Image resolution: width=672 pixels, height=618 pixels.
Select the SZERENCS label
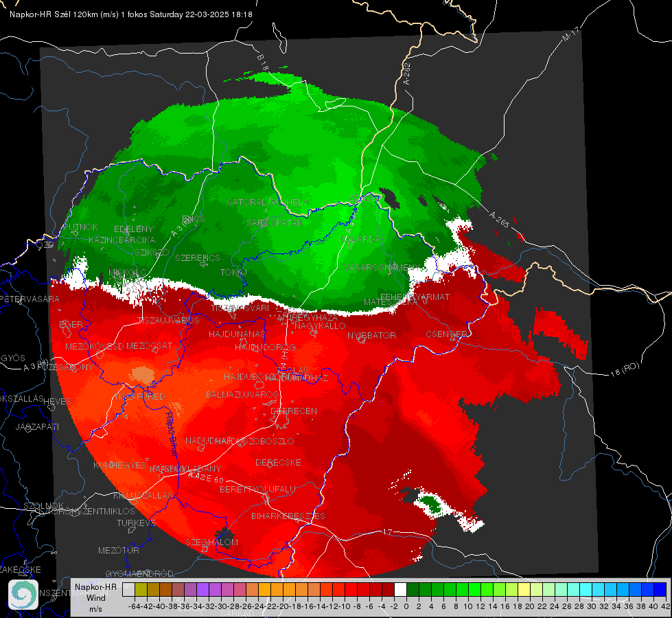coord(198,257)
